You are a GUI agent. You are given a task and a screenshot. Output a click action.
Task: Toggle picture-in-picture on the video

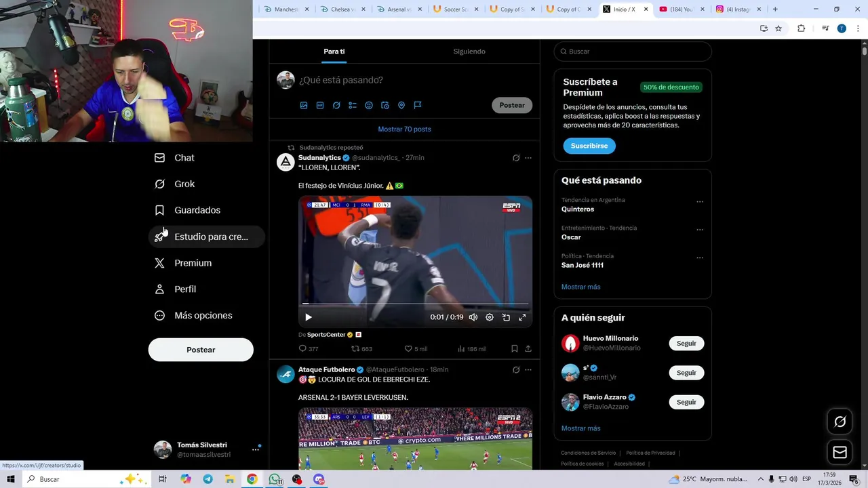coord(506,317)
